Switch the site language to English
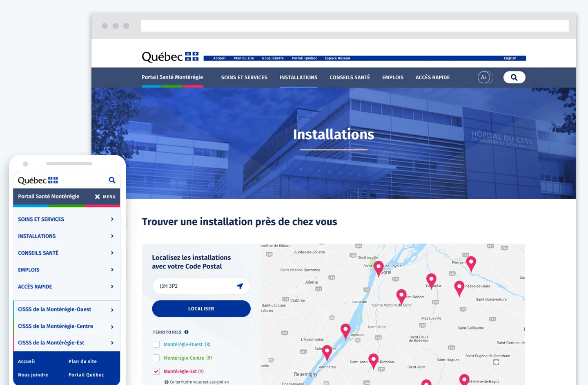This screenshot has width=588, height=385. pos(510,58)
